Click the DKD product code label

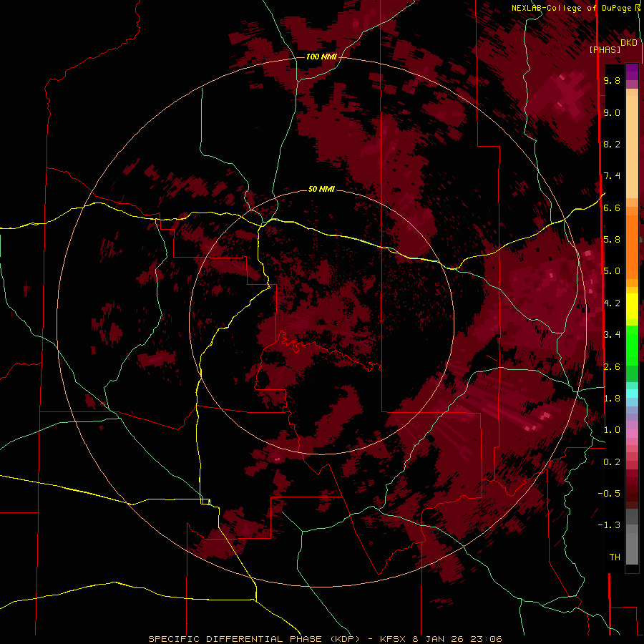coord(629,42)
